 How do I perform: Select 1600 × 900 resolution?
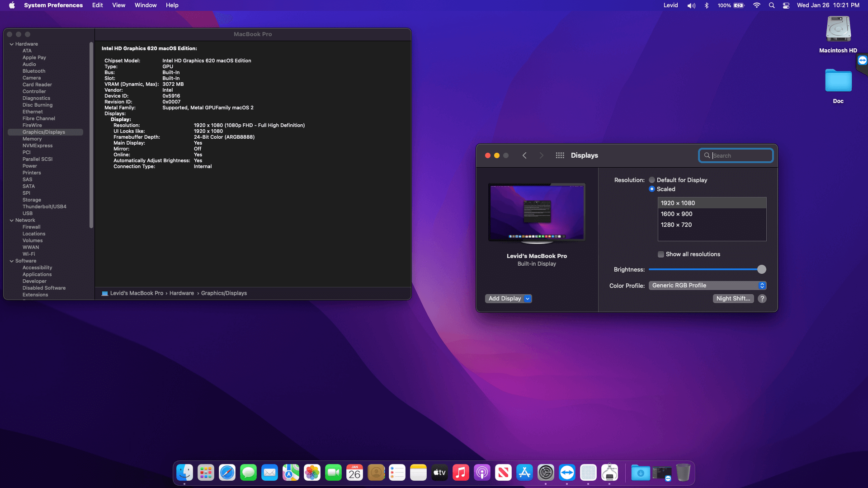point(712,214)
